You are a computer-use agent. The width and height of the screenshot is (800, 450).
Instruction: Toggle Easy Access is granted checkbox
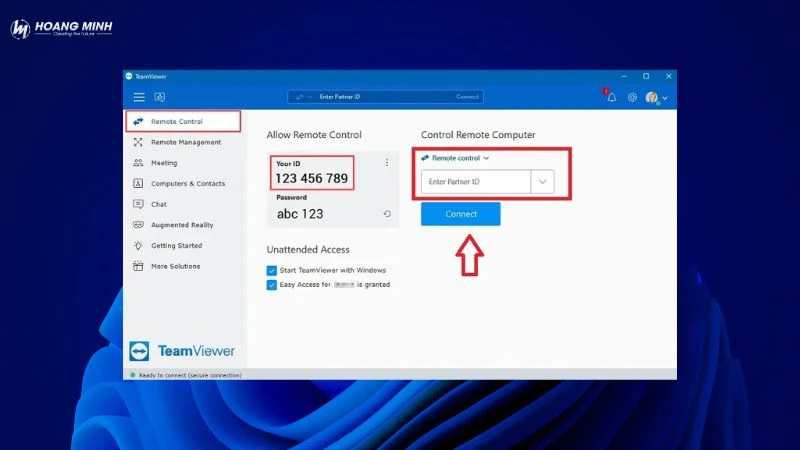(x=271, y=285)
